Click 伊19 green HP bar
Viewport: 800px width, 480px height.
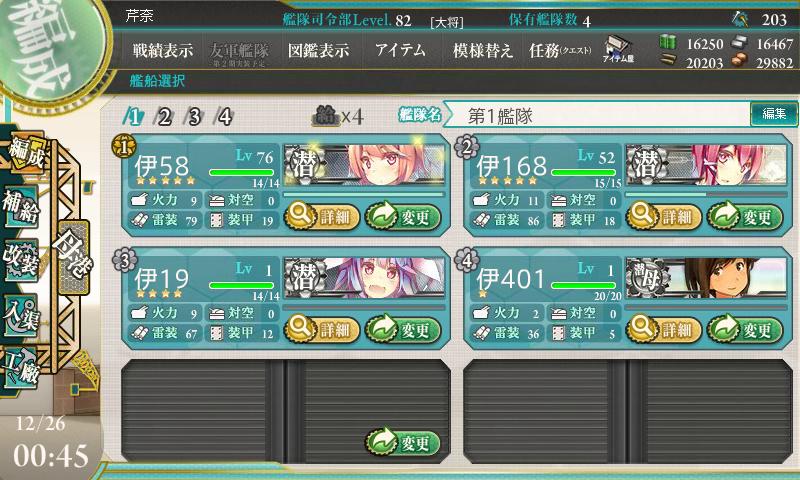click(x=241, y=285)
